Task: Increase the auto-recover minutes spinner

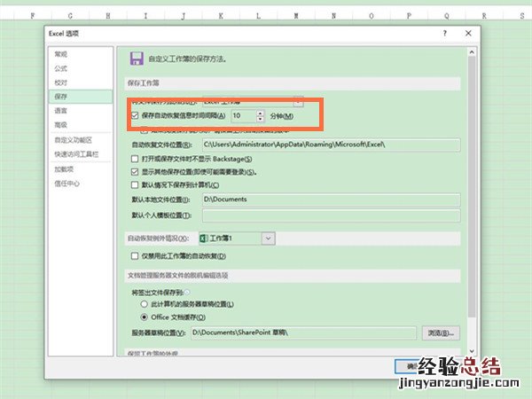Action: [261, 113]
